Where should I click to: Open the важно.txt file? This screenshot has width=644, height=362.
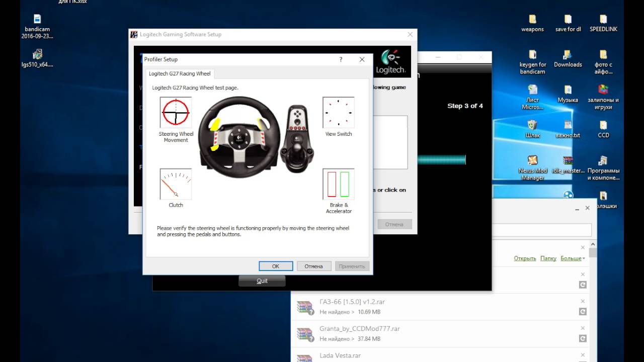[x=568, y=129]
